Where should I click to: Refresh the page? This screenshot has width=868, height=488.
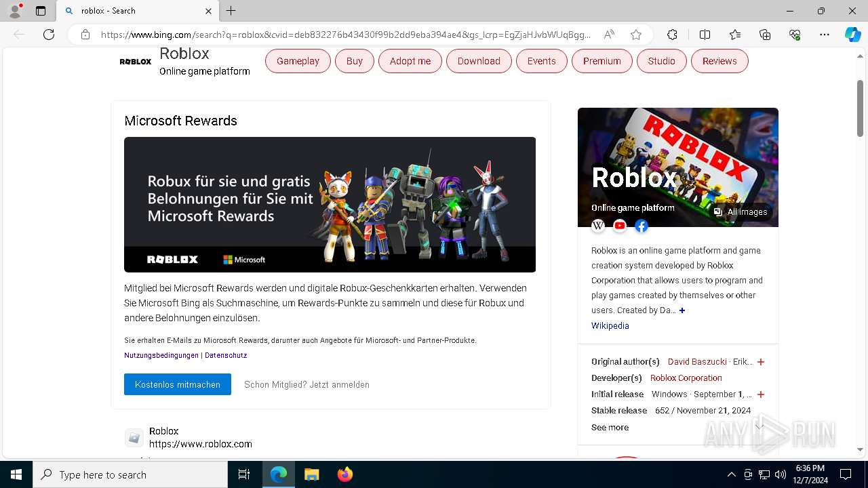click(x=49, y=35)
